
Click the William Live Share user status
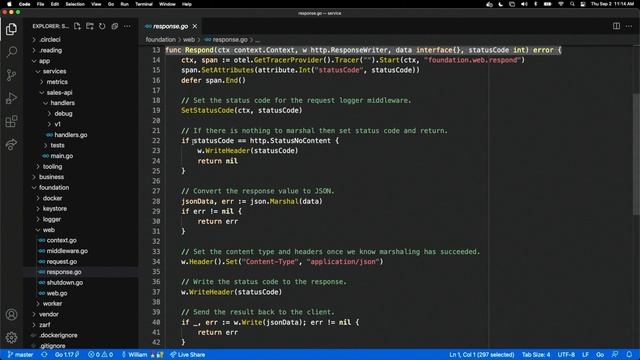[x=142, y=355]
